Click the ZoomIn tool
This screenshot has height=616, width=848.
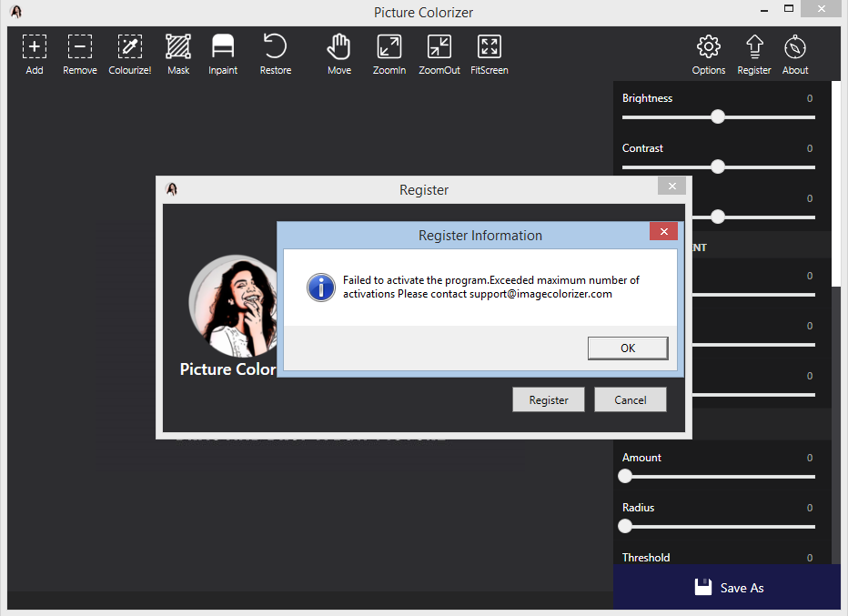pyautogui.click(x=389, y=54)
